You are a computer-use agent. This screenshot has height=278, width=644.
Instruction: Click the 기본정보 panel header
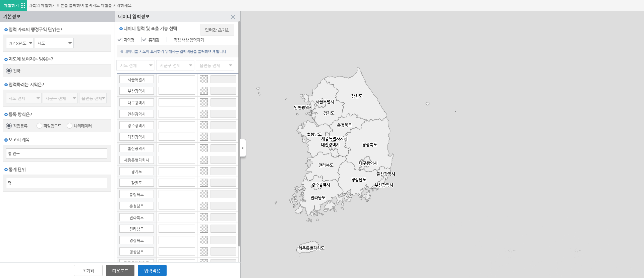point(57,16)
